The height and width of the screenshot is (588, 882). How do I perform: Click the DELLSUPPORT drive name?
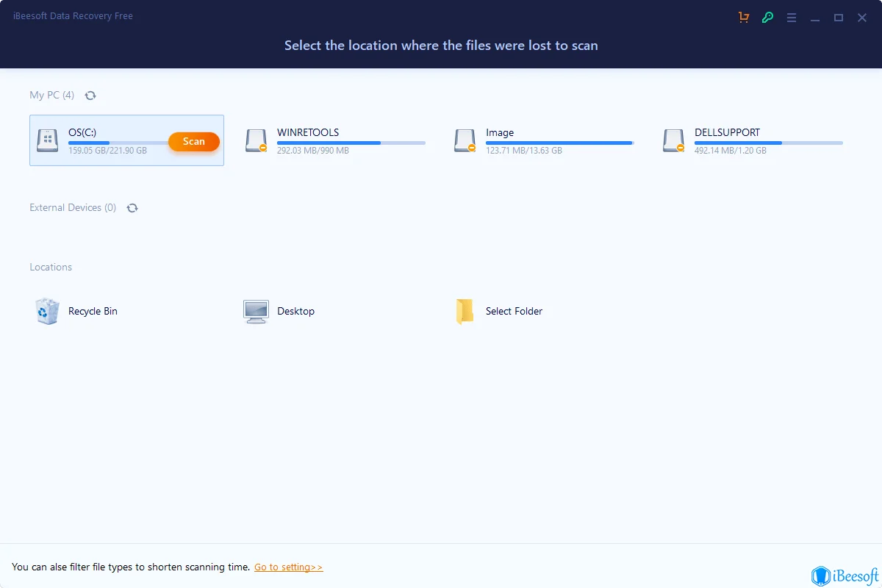pos(728,133)
